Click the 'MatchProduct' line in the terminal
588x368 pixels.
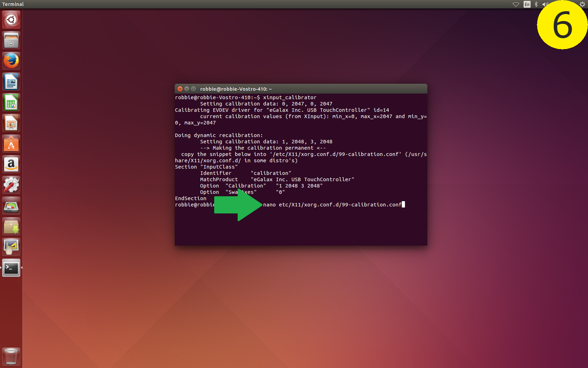277,179
